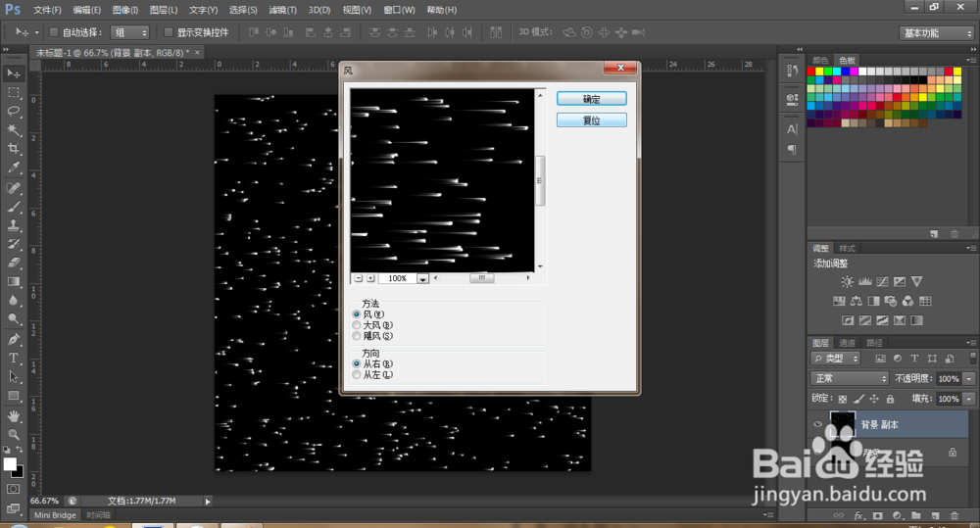Select 飓风 method radio button
Viewport: 980px width, 528px height.
coord(357,336)
